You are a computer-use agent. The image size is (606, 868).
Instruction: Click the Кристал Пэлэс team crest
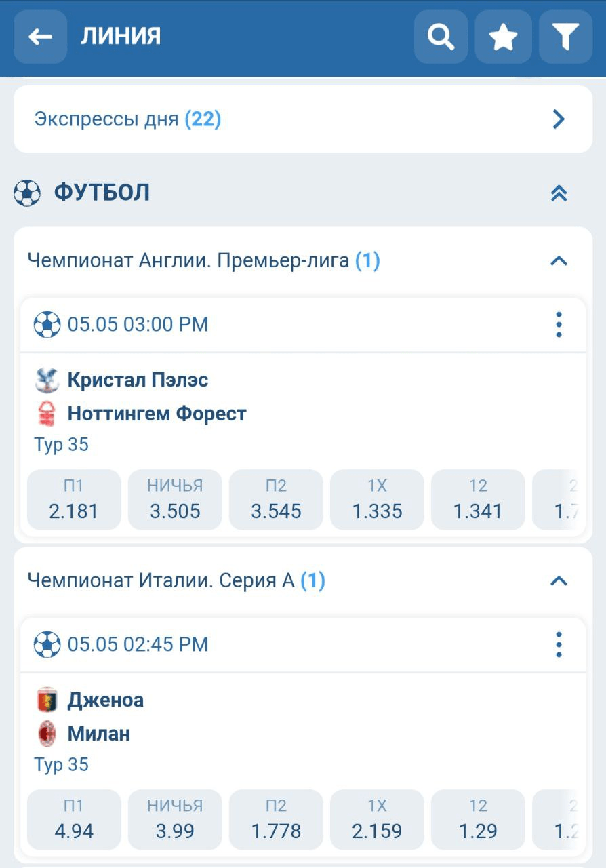click(47, 380)
